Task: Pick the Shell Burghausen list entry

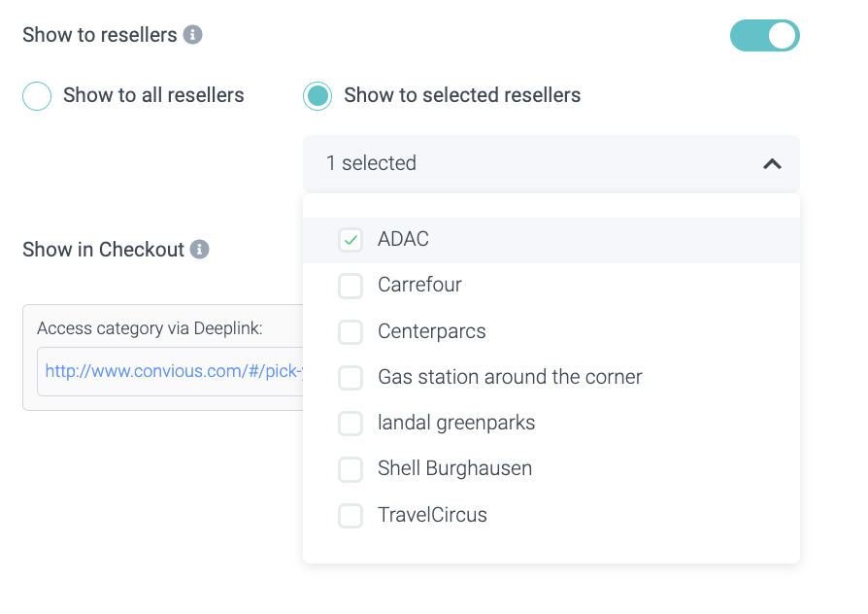Action: pyautogui.click(x=454, y=469)
